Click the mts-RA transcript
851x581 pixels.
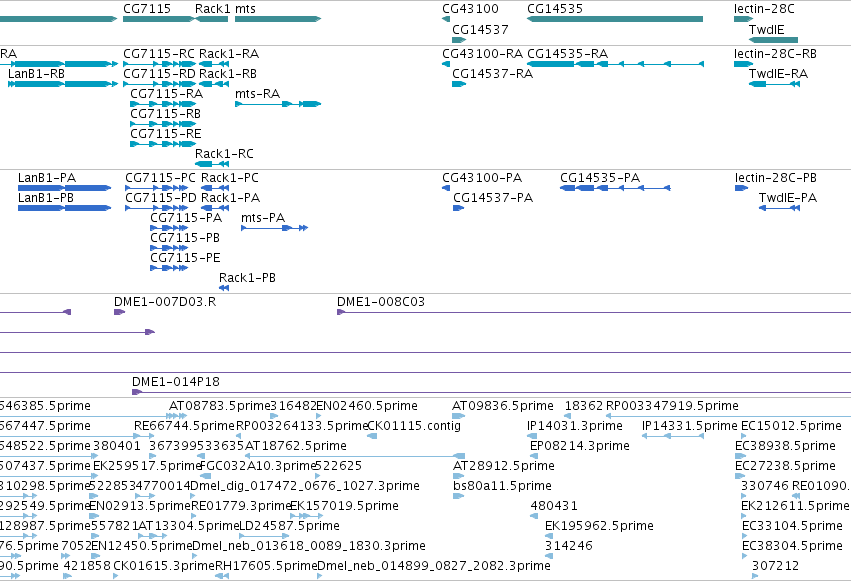click(x=257, y=94)
